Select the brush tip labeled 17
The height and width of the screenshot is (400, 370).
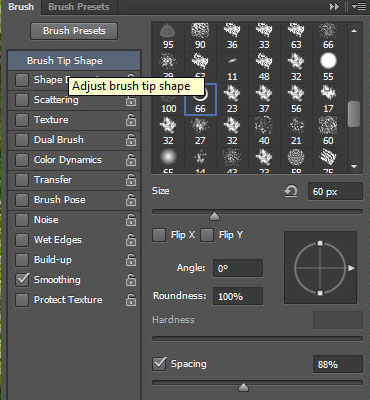pyautogui.click(x=328, y=100)
